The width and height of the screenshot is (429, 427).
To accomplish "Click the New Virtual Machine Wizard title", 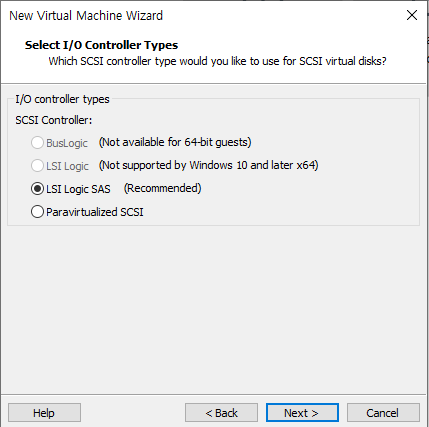I will (x=86, y=15).
